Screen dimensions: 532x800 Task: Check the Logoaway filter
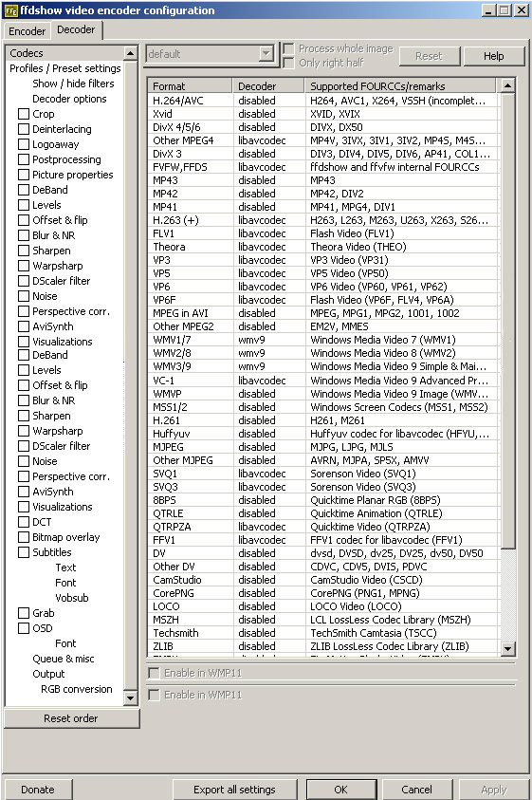click(x=24, y=144)
